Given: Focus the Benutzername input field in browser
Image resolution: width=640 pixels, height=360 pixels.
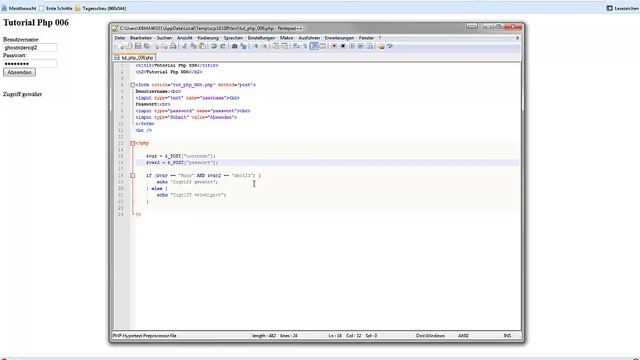Looking at the screenshot, I should (30, 47).
